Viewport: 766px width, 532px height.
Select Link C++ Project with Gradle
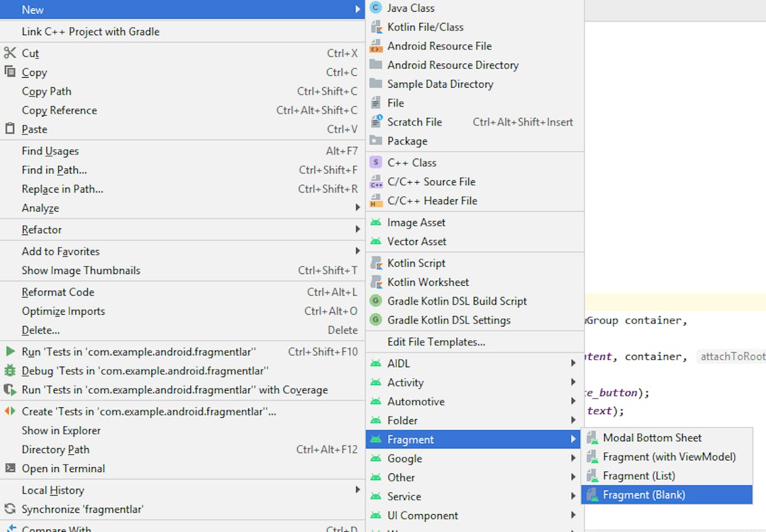tap(182, 31)
